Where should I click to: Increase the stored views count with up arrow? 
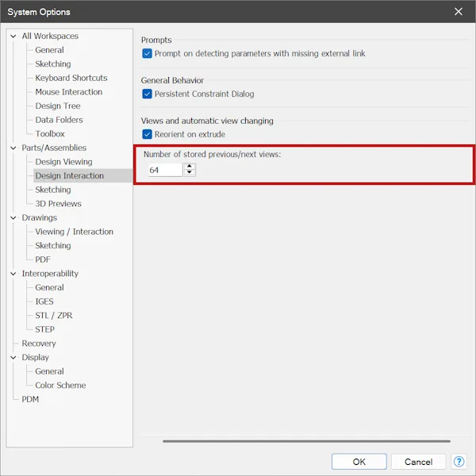190,167
